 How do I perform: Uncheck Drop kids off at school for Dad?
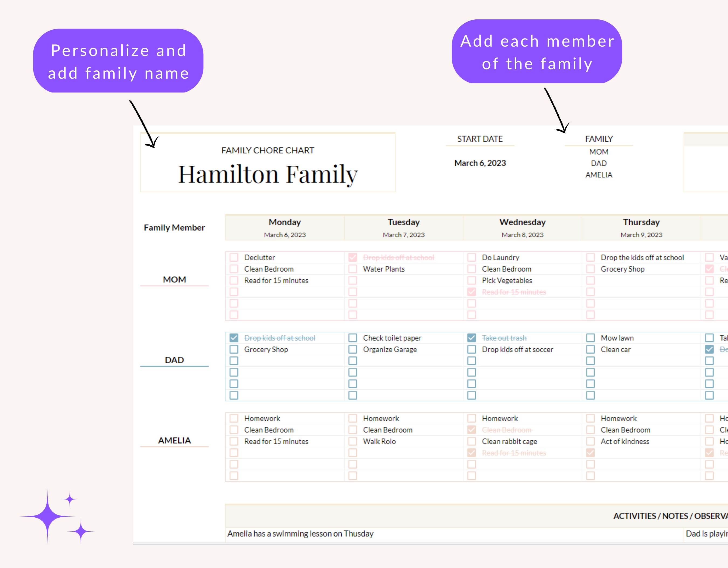coord(234,337)
